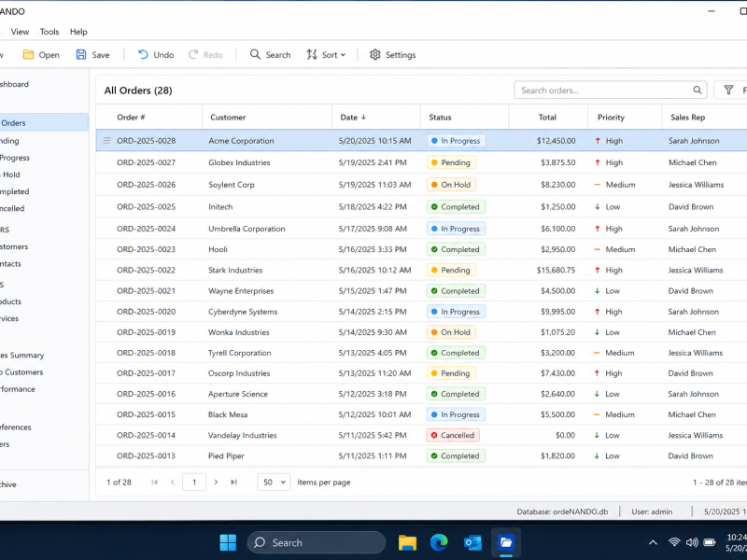Click the Hooli customer cell

[218, 249]
